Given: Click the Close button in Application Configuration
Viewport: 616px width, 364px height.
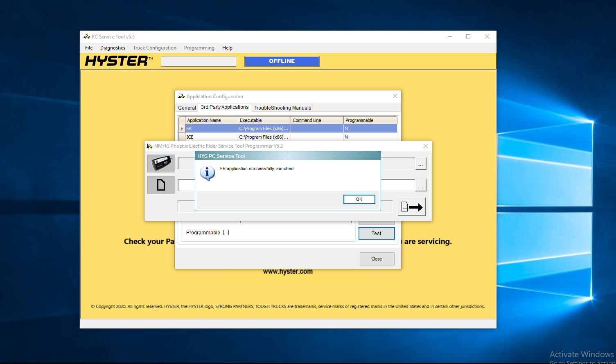Looking at the screenshot, I should click(377, 259).
